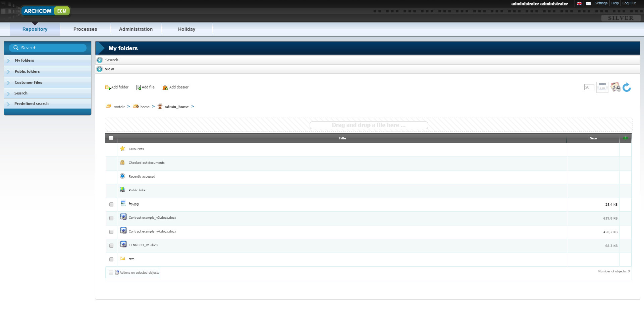Open the Processes tab
644x328 pixels.
pos(85,29)
